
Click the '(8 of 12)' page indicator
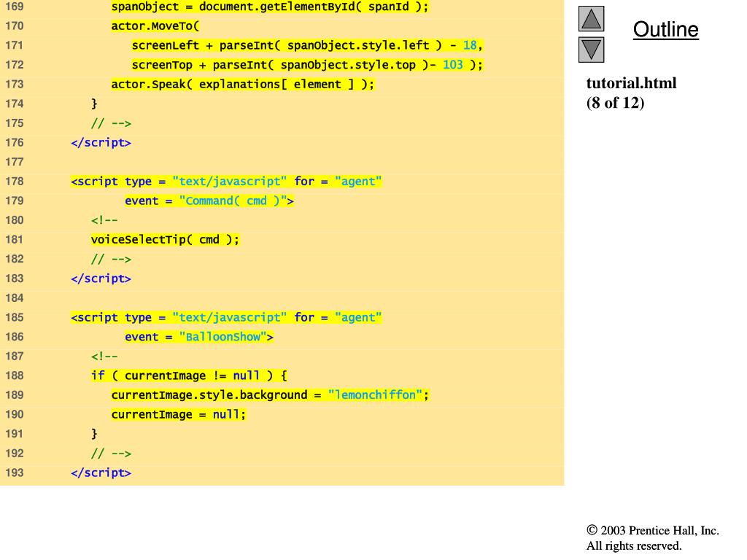point(615,103)
